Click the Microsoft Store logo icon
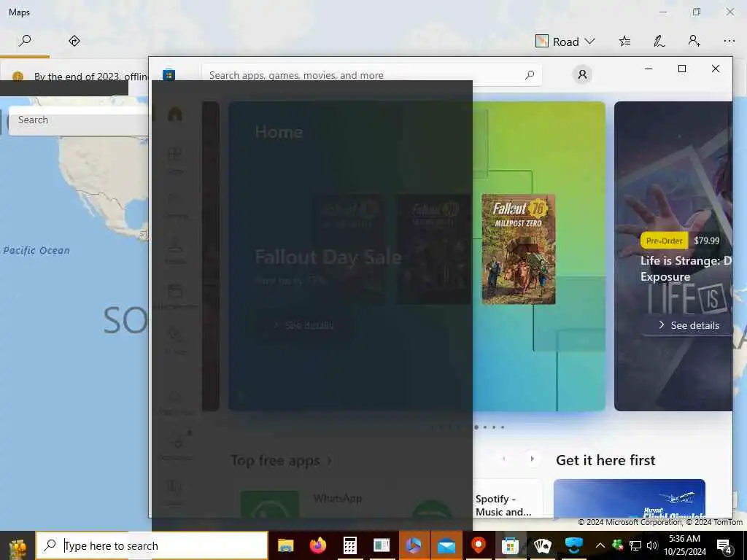This screenshot has width=747, height=560. click(x=169, y=75)
